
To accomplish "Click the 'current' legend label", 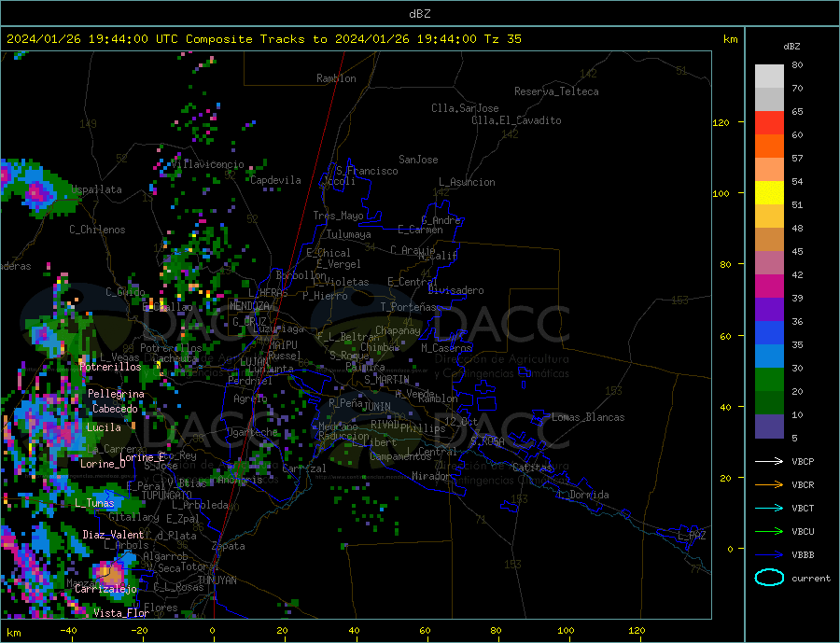I will [x=811, y=579].
